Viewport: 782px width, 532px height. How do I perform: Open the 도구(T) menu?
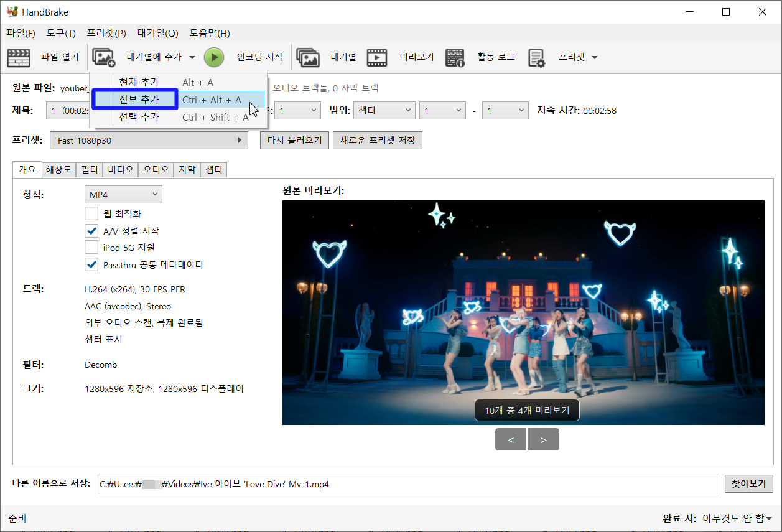(x=61, y=33)
